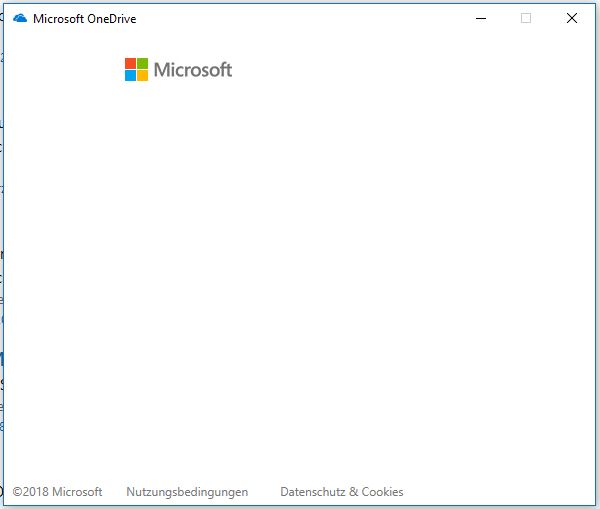Click the Microsoft OneDrive title text

85,19
